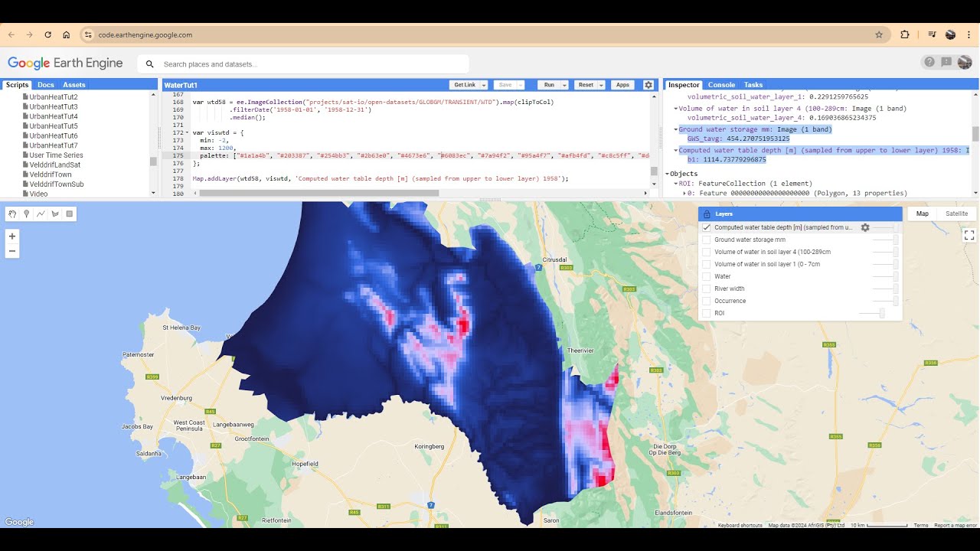Open UrbanHeatTut5 script file

(x=54, y=126)
